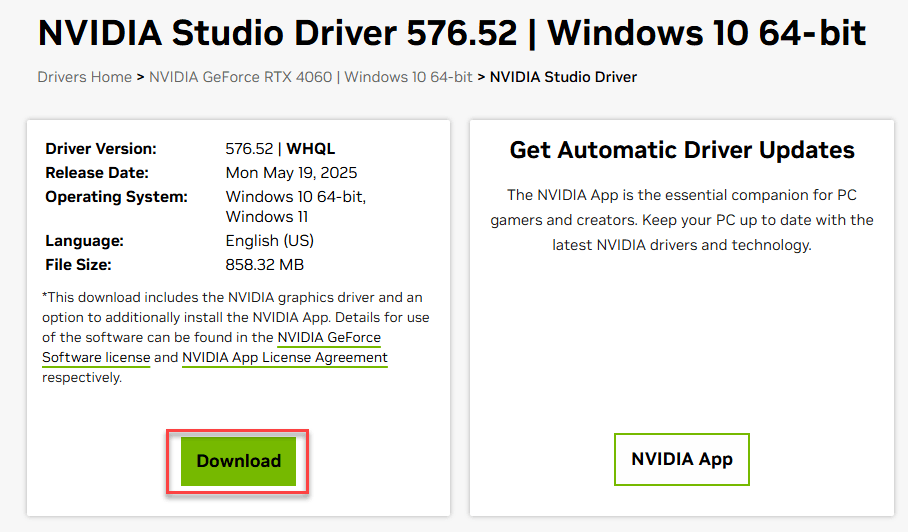This screenshot has width=908, height=532.
Task: Click the Get Automatic Driver Updates heading
Action: pyautogui.click(x=682, y=150)
